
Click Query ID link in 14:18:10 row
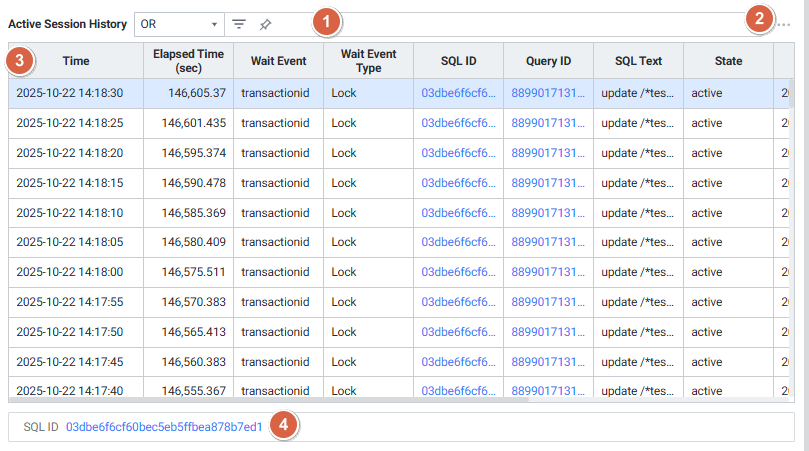547,213
